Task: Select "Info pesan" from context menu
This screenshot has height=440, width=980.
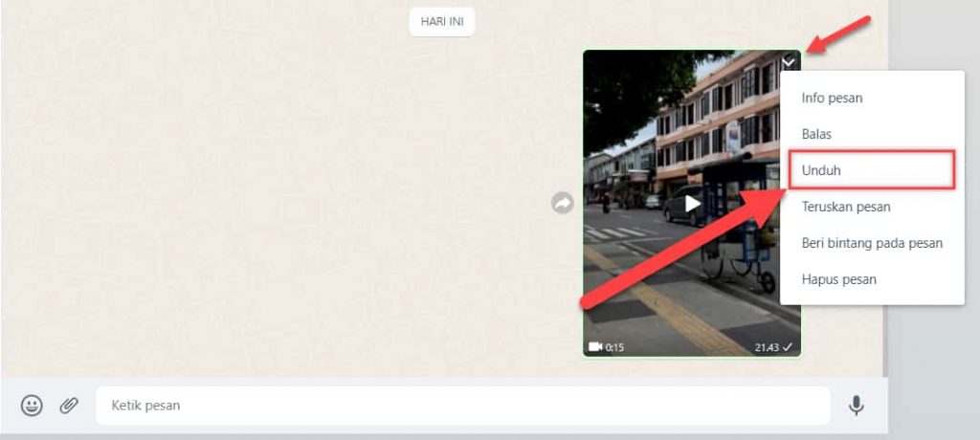Action: (x=833, y=98)
